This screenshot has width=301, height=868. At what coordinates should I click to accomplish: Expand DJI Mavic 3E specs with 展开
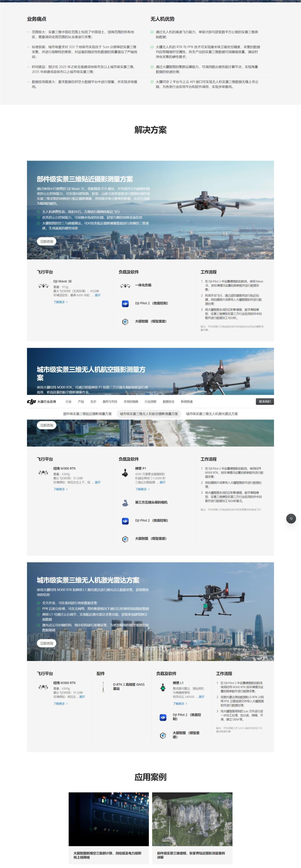[98, 295]
